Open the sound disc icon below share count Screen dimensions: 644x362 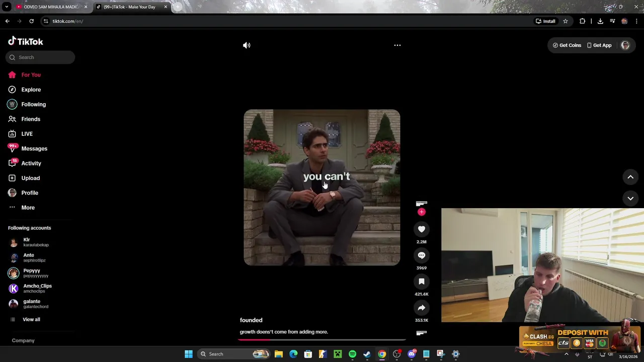click(422, 333)
